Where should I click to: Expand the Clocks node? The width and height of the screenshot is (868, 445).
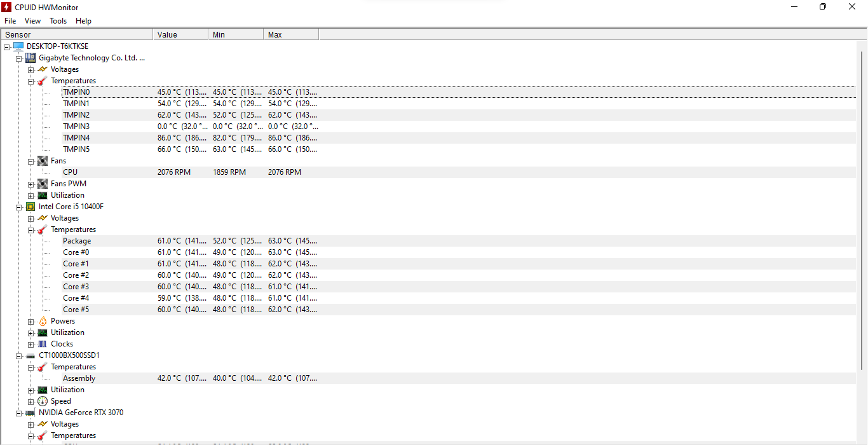coord(31,344)
